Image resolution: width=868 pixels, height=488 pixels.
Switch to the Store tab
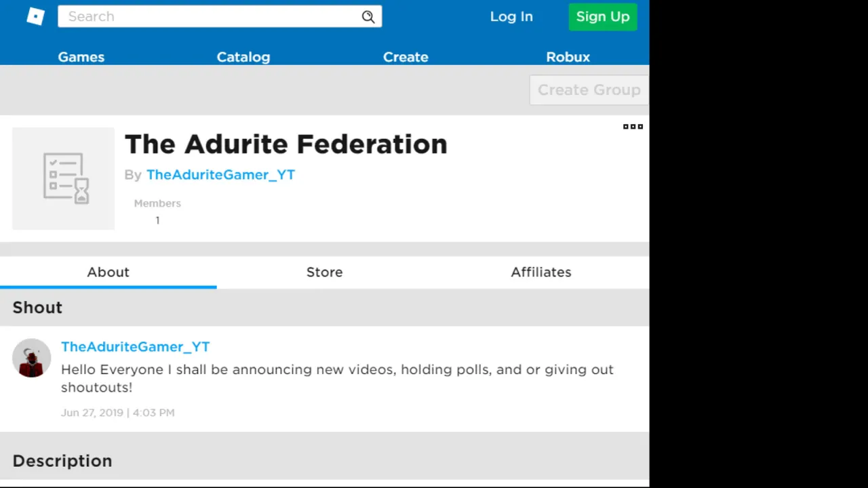coord(324,272)
